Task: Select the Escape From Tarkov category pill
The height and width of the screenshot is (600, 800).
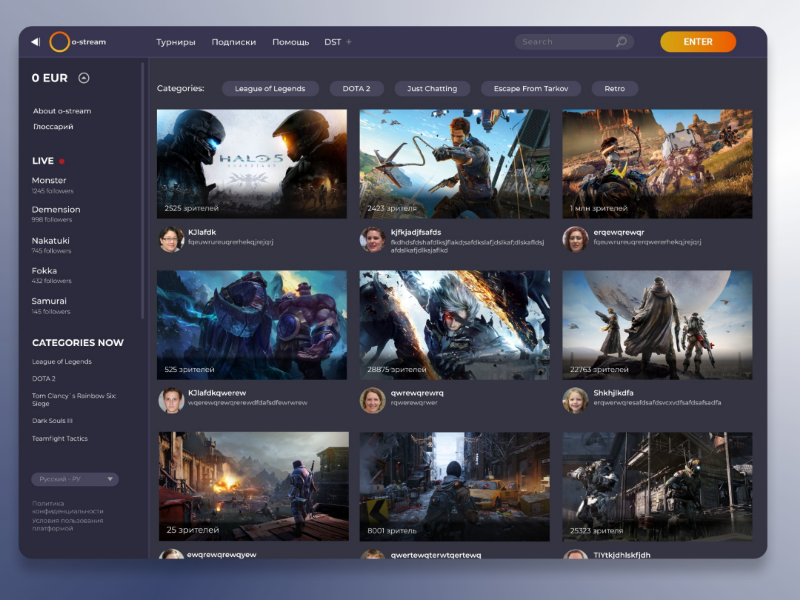Action: 529,88
